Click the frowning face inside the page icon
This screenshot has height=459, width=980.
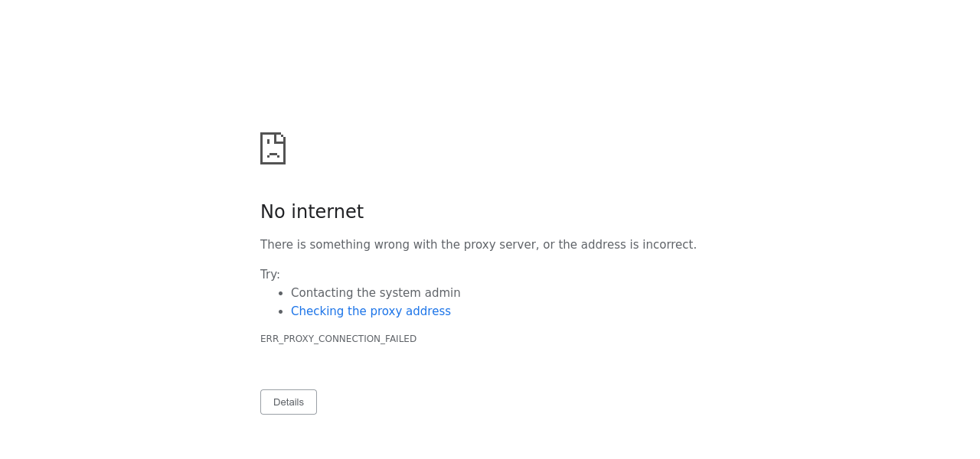click(x=273, y=154)
